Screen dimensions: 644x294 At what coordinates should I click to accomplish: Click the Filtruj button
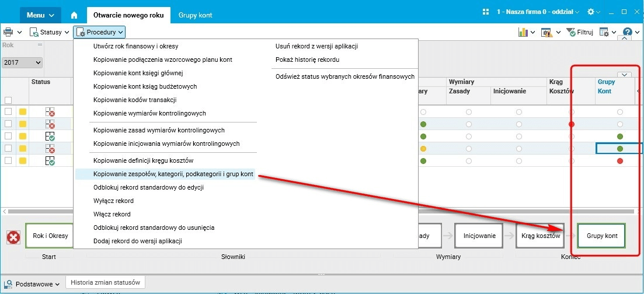(x=580, y=33)
